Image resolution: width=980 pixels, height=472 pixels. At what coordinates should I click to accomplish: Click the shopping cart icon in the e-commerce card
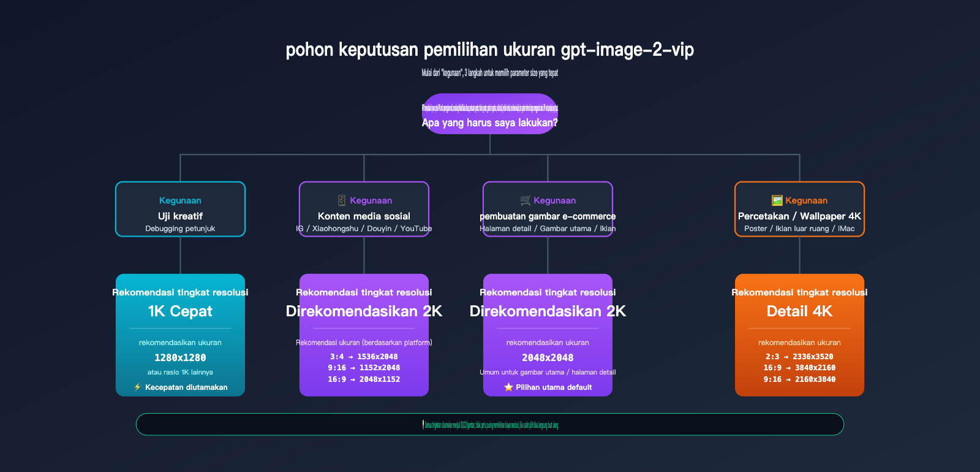tap(526, 200)
